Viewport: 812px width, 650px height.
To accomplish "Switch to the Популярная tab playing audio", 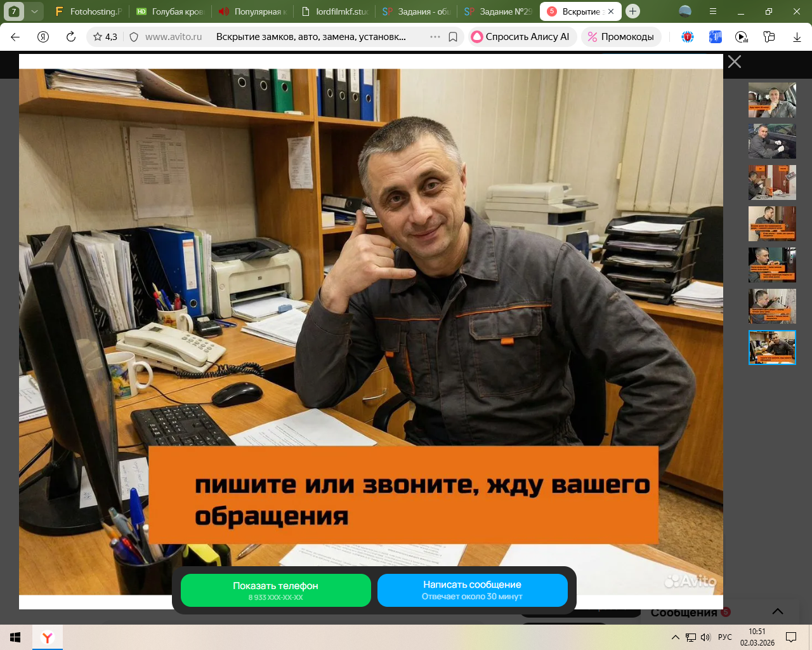I will click(x=252, y=11).
